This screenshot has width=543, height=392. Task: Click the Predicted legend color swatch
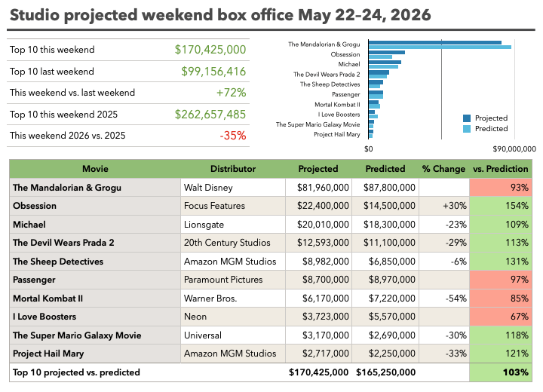[x=467, y=129]
